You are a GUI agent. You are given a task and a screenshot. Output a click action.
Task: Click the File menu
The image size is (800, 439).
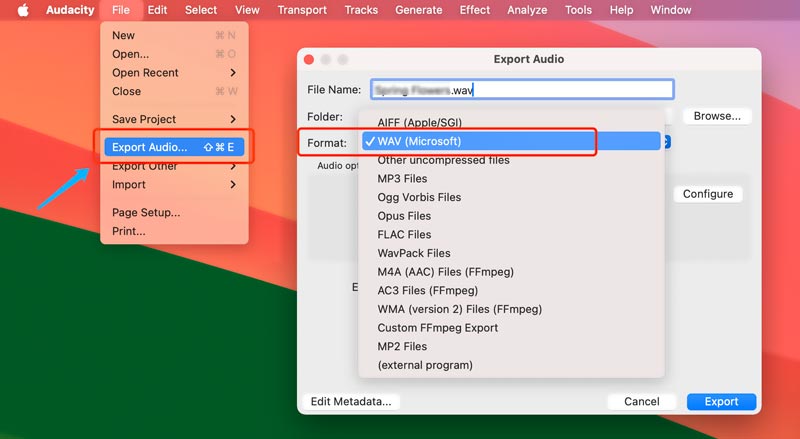(x=121, y=10)
